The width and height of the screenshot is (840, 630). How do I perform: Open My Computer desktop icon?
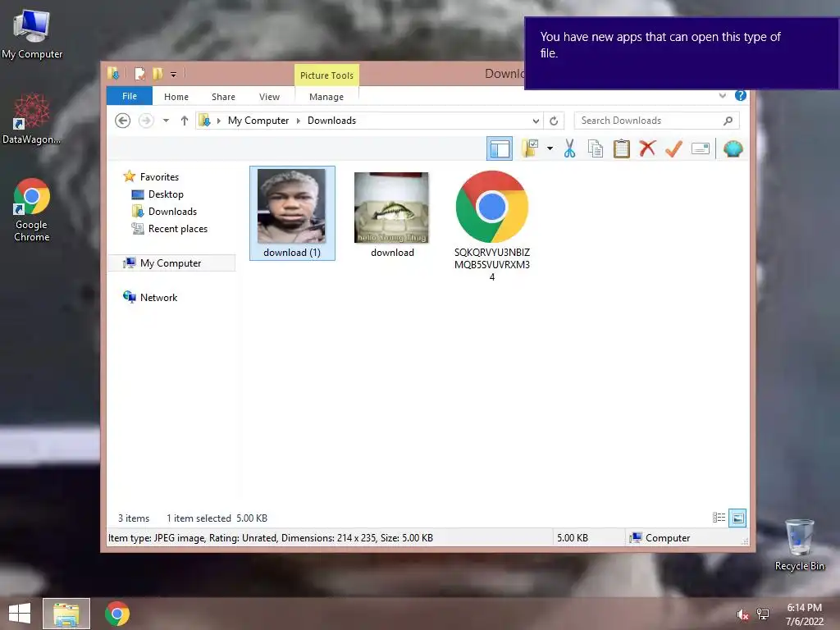(x=32, y=34)
